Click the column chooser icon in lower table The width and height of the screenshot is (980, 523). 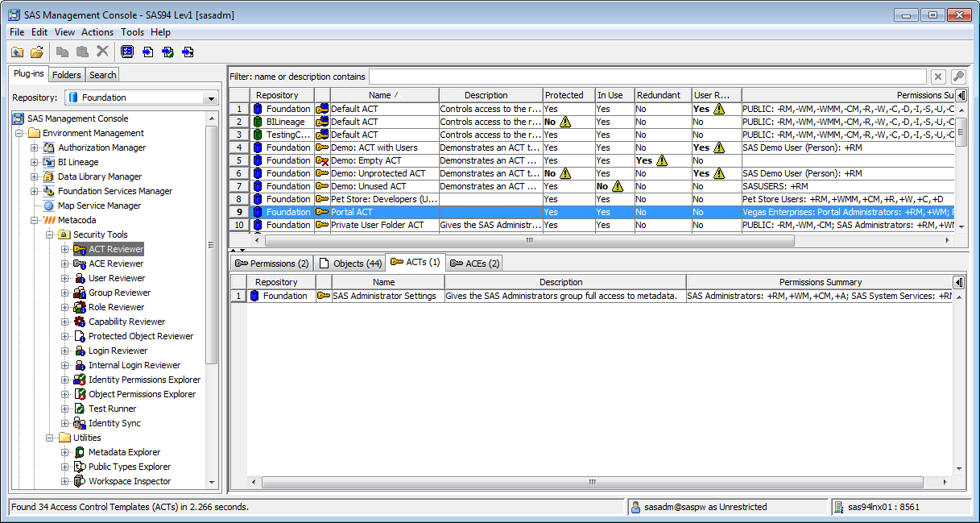click(x=958, y=282)
